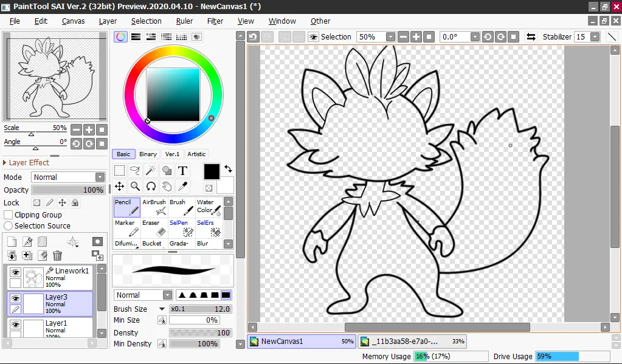Hide the Layer3 layer
The width and height of the screenshot is (622, 364).
tap(15, 298)
